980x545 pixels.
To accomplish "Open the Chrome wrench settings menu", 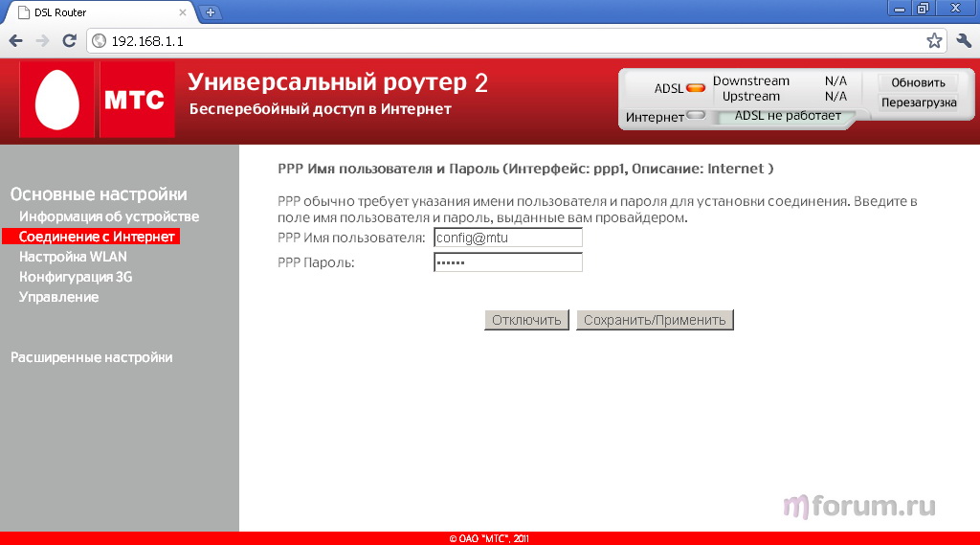I will pyautogui.click(x=964, y=41).
